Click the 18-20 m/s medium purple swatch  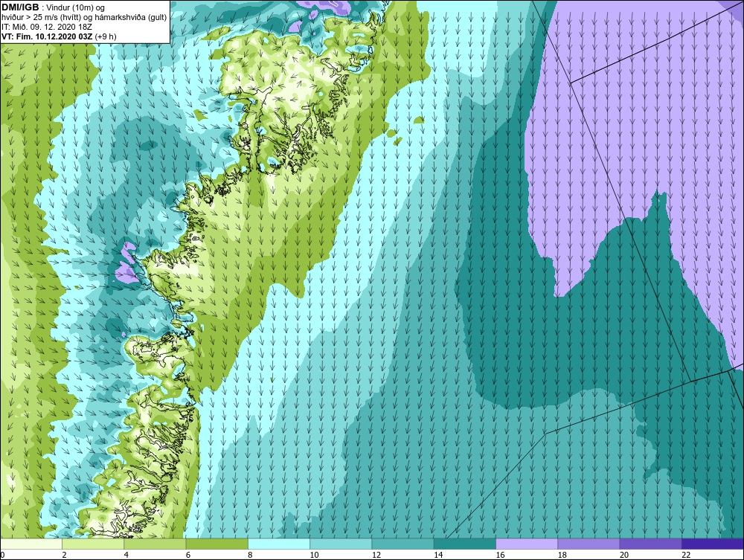(x=589, y=544)
